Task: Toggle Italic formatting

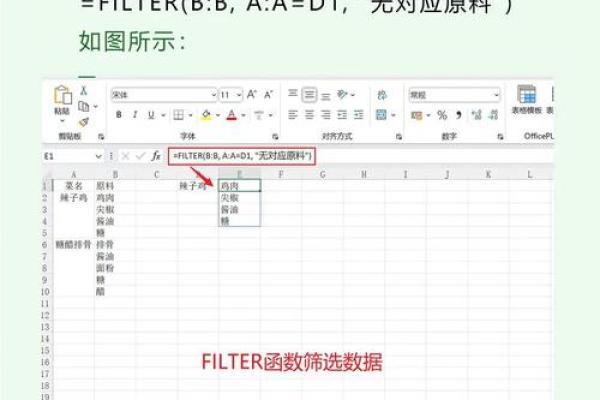Action: click(135, 115)
